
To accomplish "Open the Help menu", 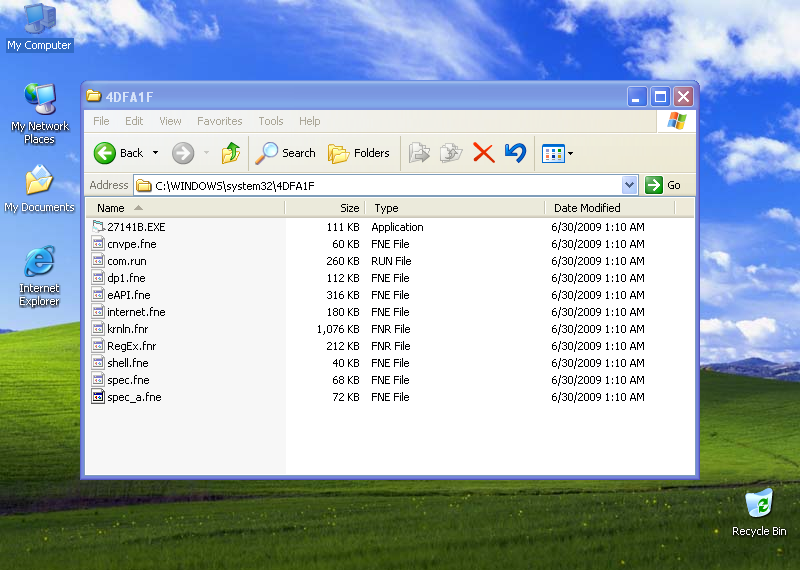I will (x=310, y=121).
